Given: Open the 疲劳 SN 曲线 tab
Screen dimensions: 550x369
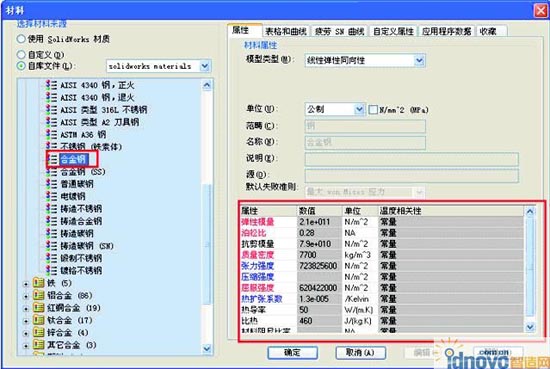Looking at the screenshot, I should coord(339,32).
